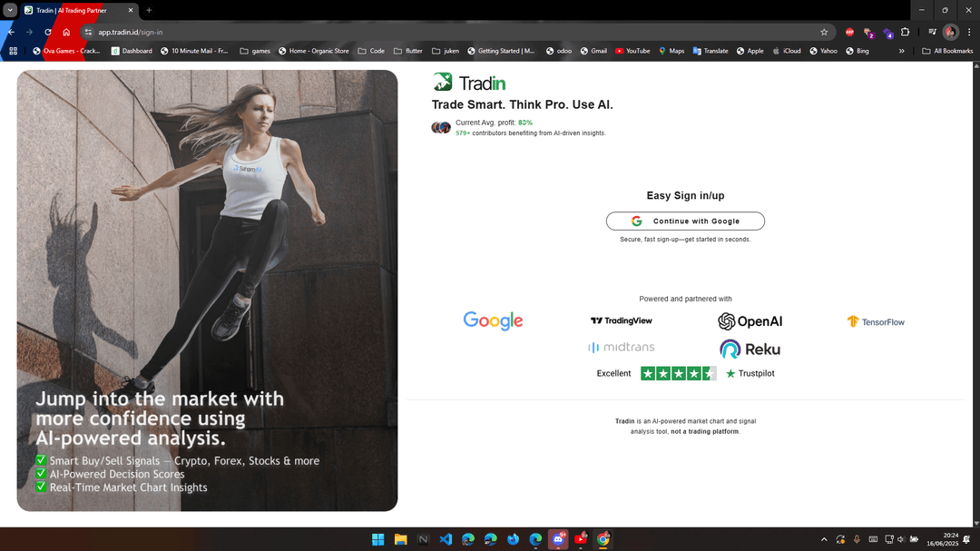980x551 pixels.
Task: Open the TensorFlow partner logo
Action: [876, 321]
